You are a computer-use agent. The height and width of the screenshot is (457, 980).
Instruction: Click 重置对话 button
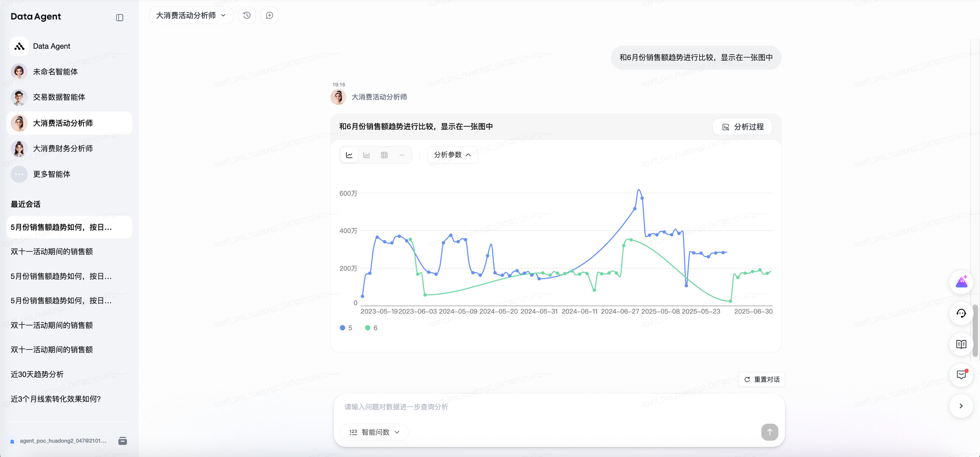[762, 379]
